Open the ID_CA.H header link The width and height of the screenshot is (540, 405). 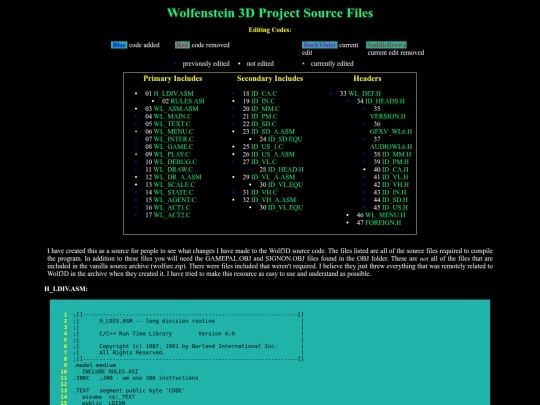(395, 169)
